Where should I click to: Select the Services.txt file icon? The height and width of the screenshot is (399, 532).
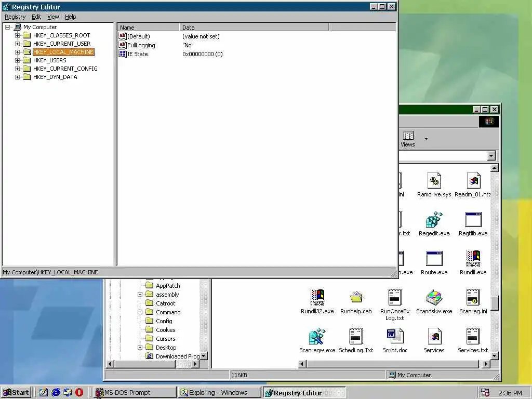473,336
